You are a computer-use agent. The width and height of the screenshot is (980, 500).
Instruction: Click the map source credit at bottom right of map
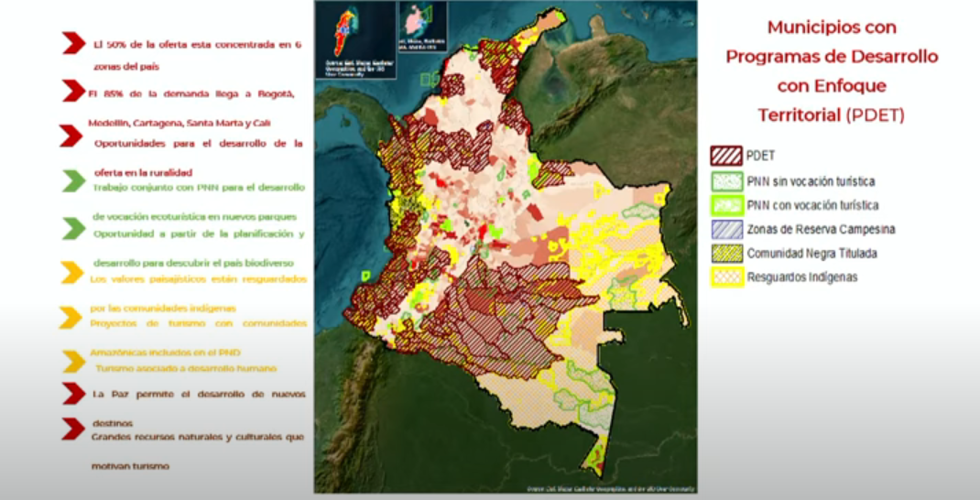pyautogui.click(x=611, y=489)
